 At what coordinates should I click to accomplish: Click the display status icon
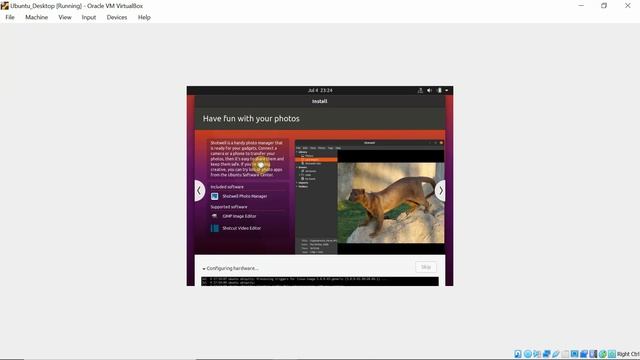tap(574, 354)
